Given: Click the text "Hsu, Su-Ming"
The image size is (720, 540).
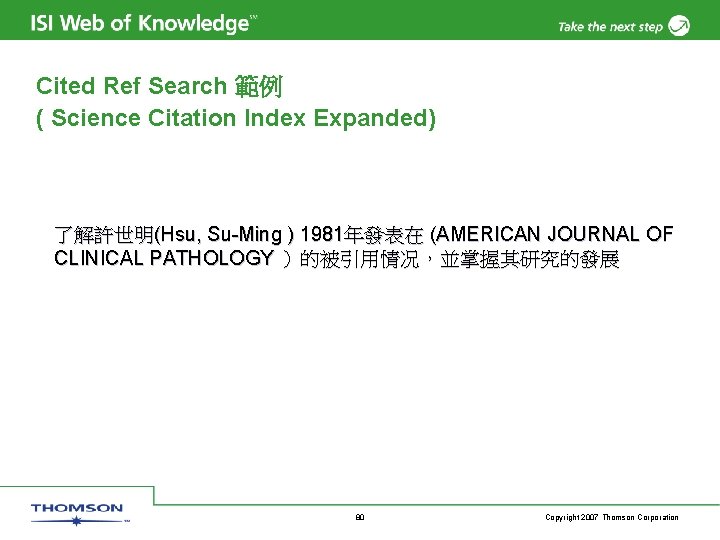Looking at the screenshot, I should coord(221,235).
